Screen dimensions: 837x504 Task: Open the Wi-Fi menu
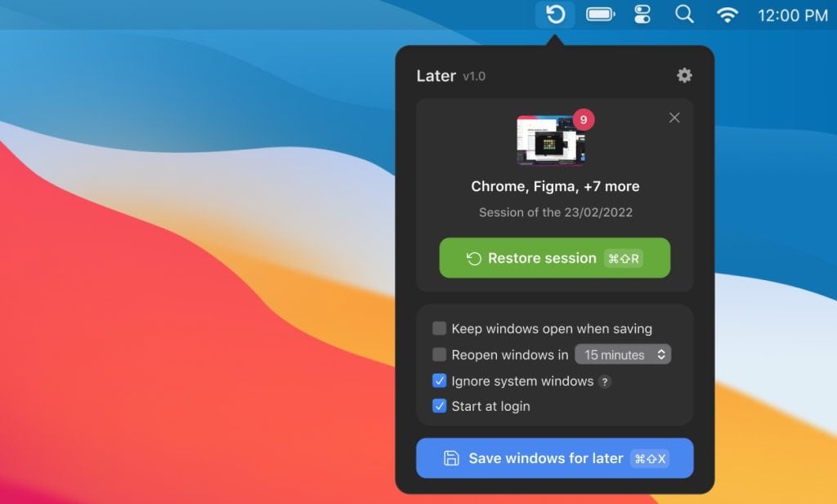coord(727,15)
